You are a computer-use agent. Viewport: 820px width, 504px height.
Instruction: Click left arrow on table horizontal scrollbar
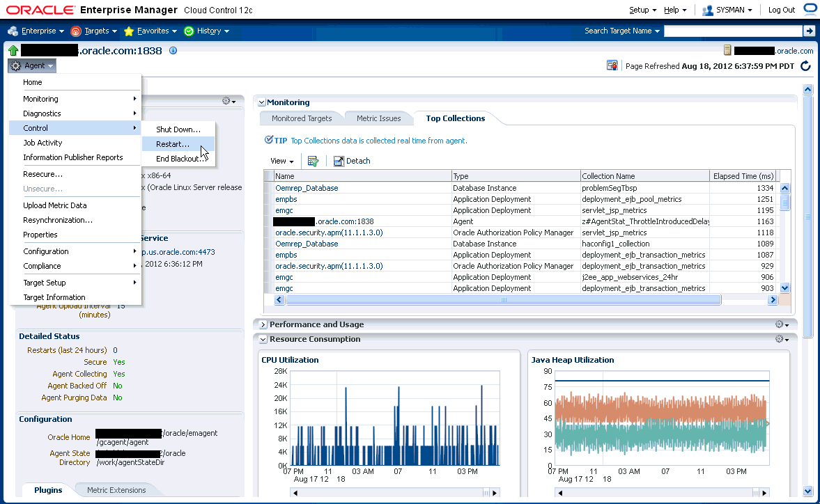(279, 300)
